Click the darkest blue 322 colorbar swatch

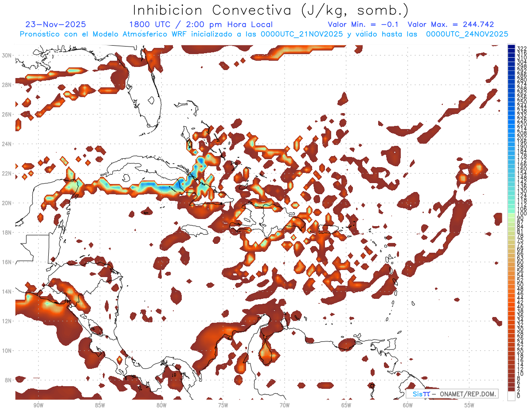512,46
